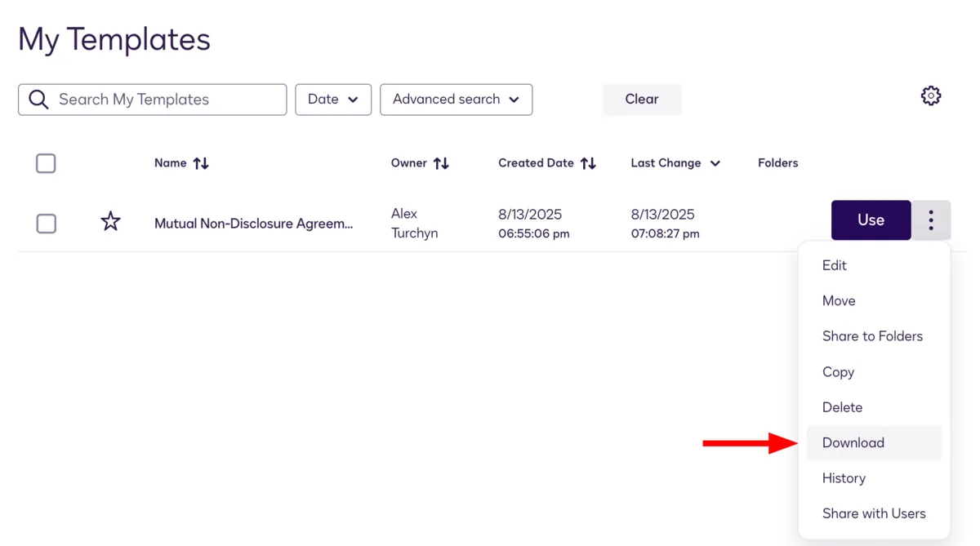Choose Share with Users menu option

[874, 513]
